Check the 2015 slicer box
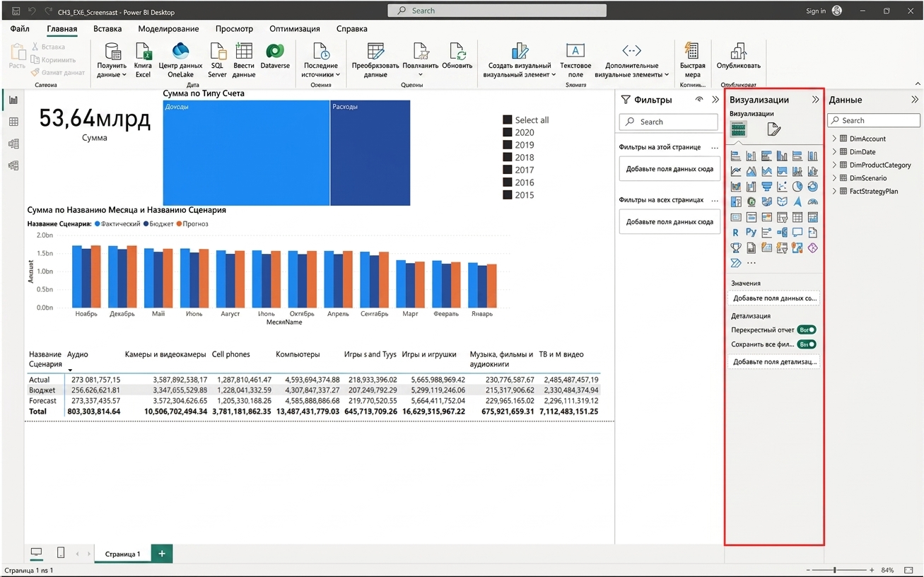This screenshot has width=924, height=577. coord(507,195)
